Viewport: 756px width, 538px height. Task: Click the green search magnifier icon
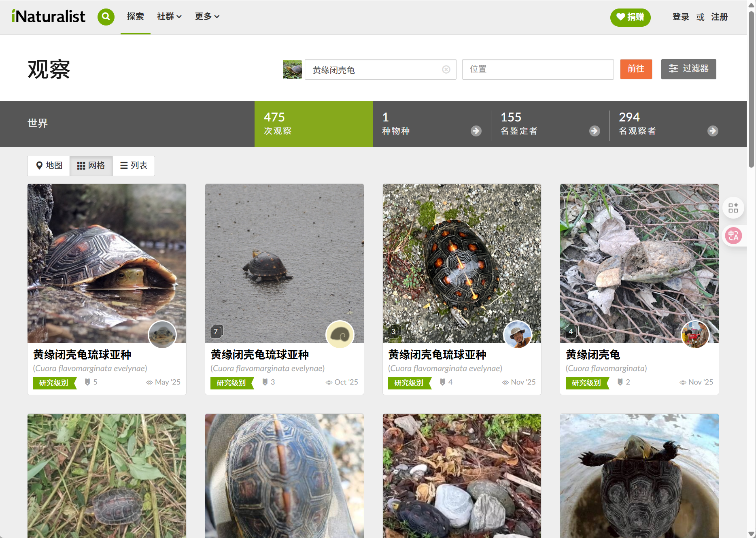point(106,17)
